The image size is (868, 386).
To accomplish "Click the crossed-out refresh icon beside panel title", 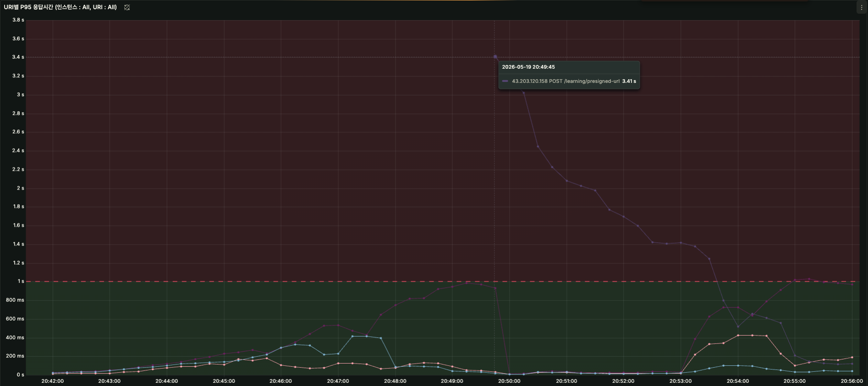I will point(127,7).
